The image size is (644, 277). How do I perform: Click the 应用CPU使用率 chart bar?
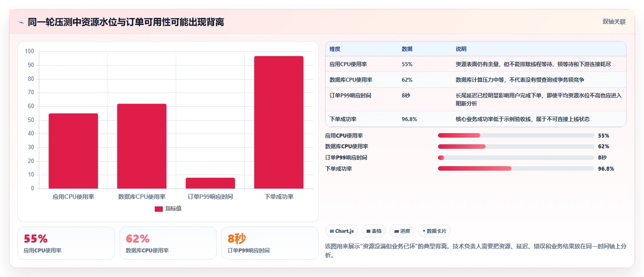click(73, 151)
